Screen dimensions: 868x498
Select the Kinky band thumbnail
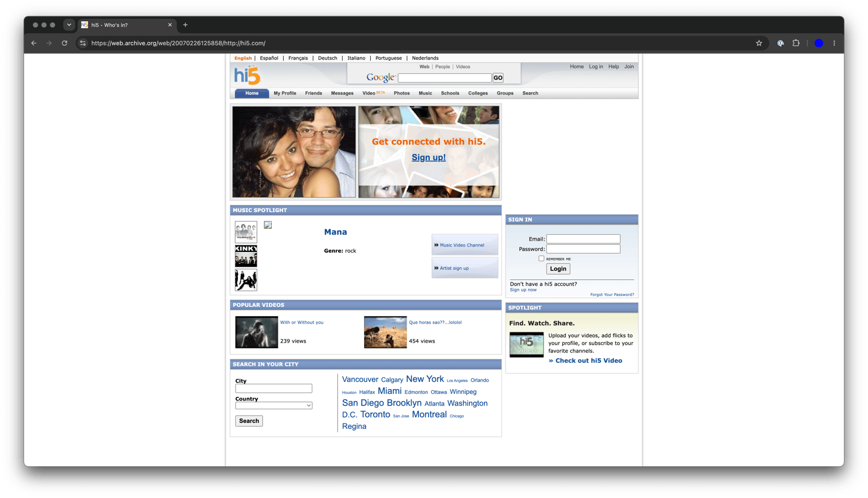pyautogui.click(x=246, y=256)
